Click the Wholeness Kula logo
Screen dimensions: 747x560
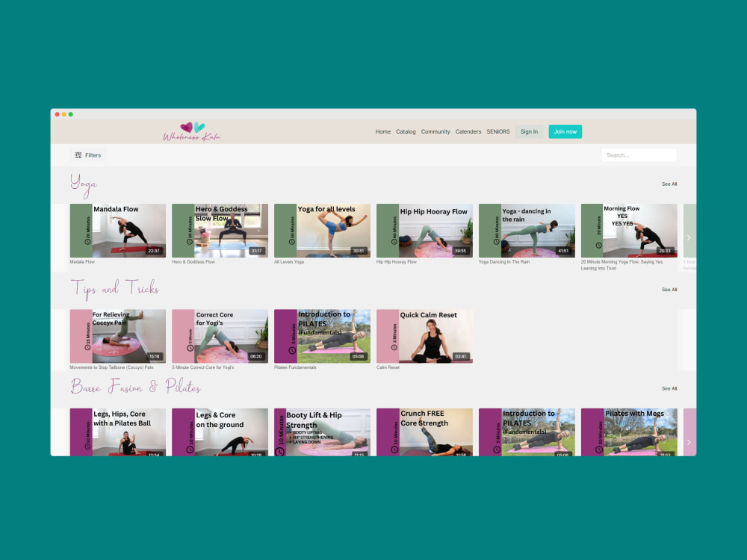pyautogui.click(x=191, y=131)
